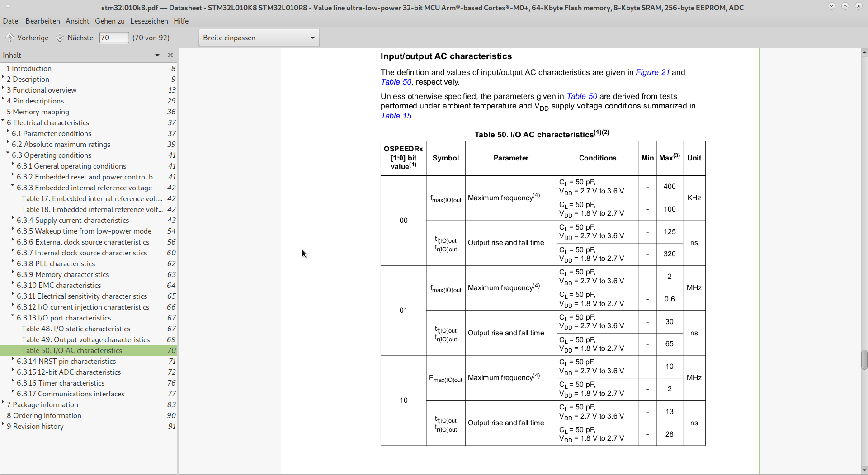Follow the Figure 21 link
This screenshot has height=475, width=868.
pyautogui.click(x=652, y=72)
